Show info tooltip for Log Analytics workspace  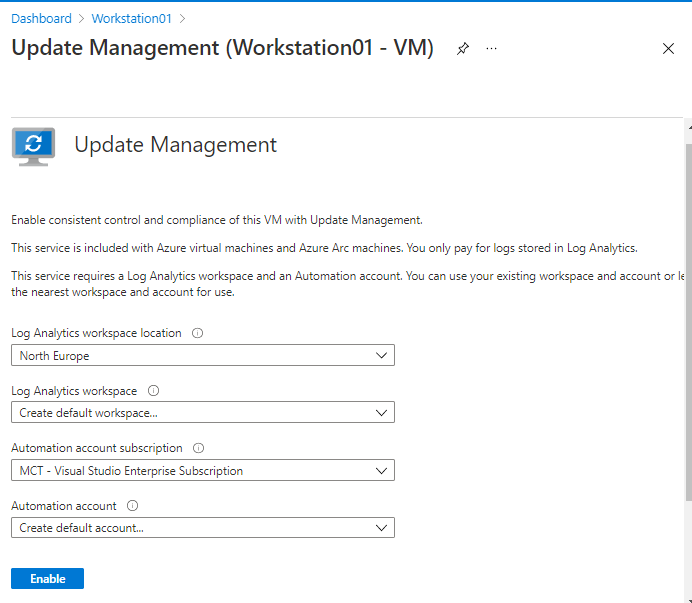click(153, 391)
